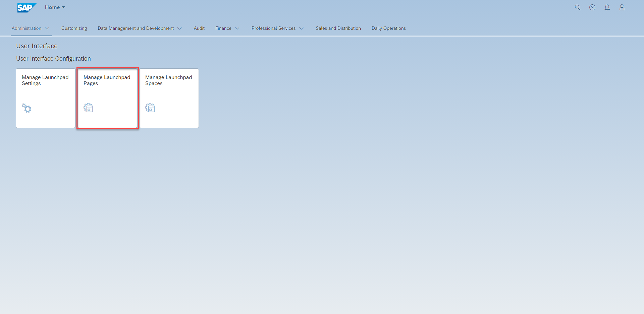Go to Professional Services tab
Image resolution: width=644 pixels, height=314 pixels.
(x=274, y=28)
